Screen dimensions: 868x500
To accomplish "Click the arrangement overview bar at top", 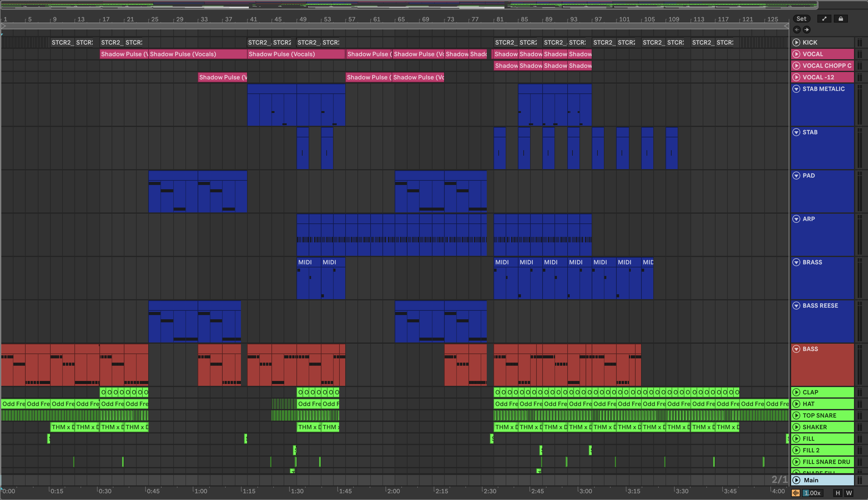I will [x=408, y=5].
